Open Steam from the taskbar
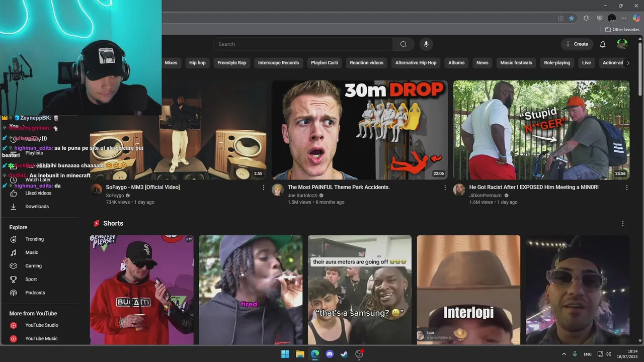Screen dimensions: 644x362 [344, 354]
